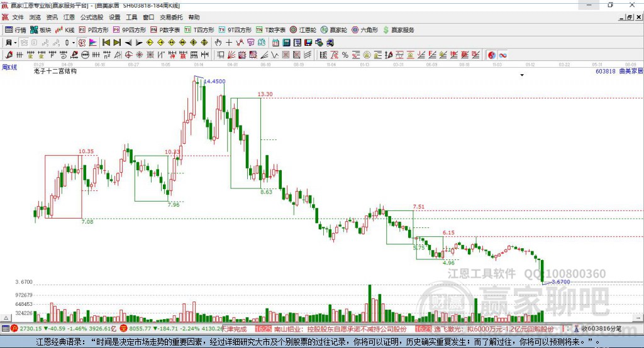Screen dimensions: 644x348
Task: Click the blue-red infinity wave icon
Action: pos(502,55)
